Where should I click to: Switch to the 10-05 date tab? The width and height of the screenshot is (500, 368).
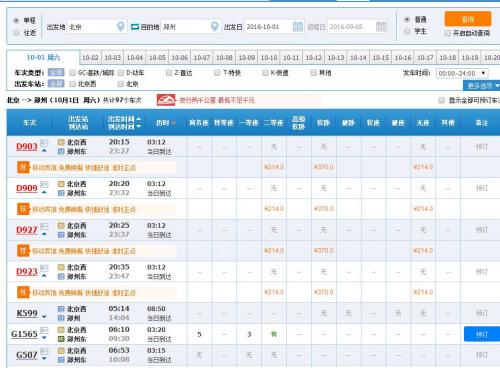click(x=157, y=58)
